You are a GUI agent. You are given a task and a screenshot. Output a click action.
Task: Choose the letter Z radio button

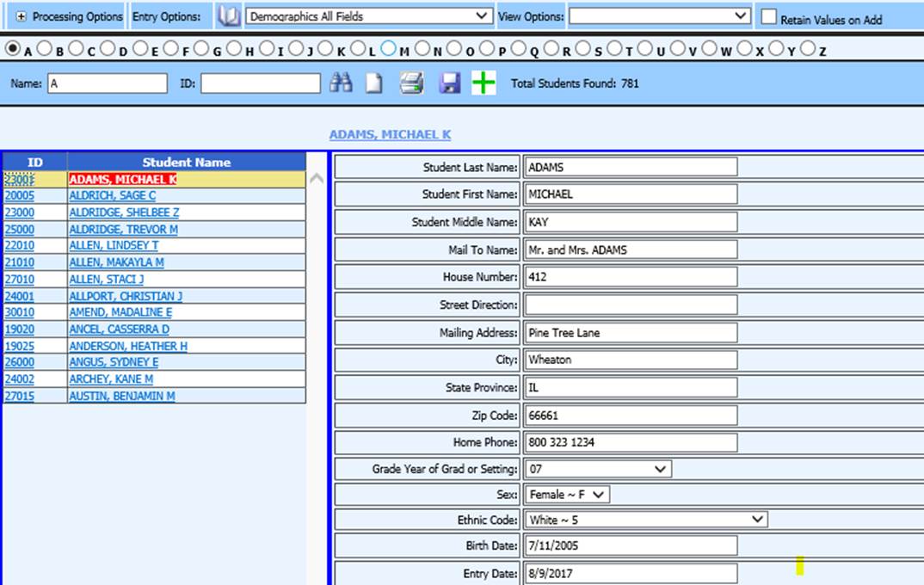click(x=808, y=49)
